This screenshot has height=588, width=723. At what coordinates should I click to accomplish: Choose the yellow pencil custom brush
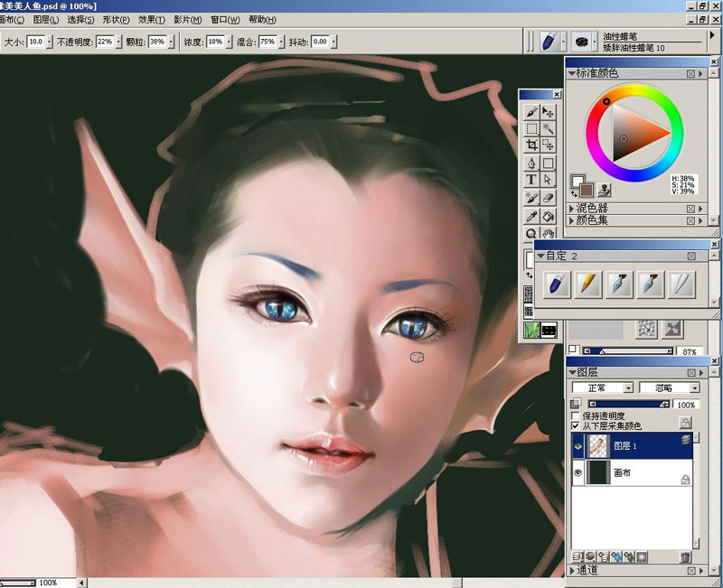click(588, 284)
